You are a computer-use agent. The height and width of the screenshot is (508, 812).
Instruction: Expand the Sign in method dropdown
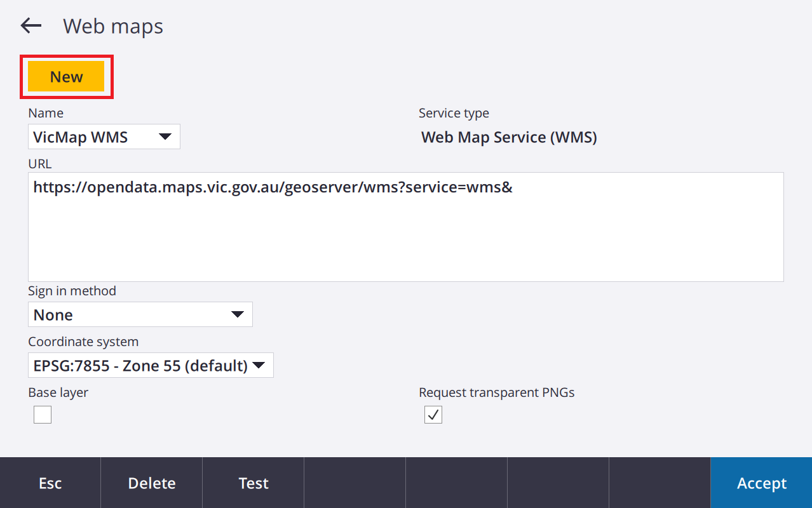pos(140,315)
